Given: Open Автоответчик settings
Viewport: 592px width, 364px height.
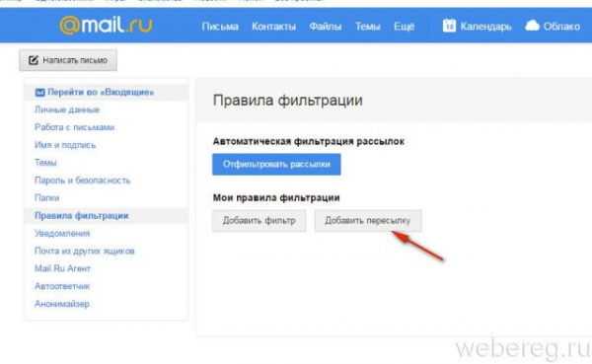Looking at the screenshot, I should pyautogui.click(x=62, y=286).
